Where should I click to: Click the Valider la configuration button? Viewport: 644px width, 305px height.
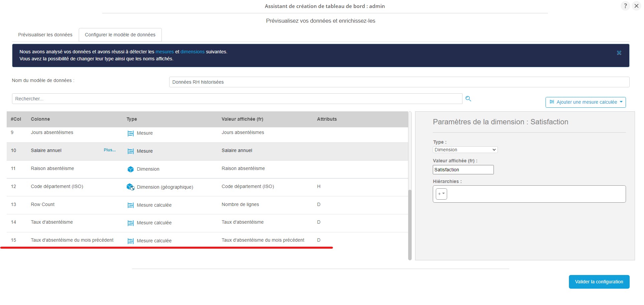(x=599, y=282)
